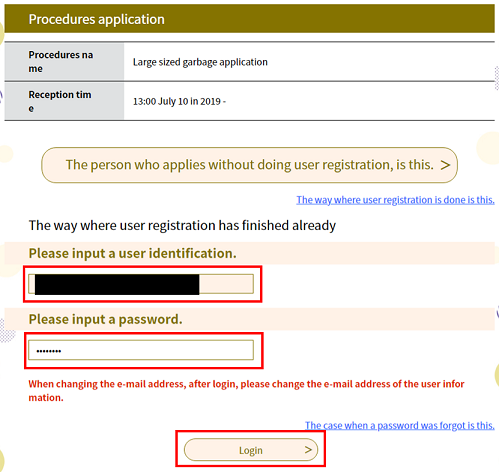This screenshot has width=499, height=472.
Task: Click the red e-mail address change notice
Action: pos(246,391)
